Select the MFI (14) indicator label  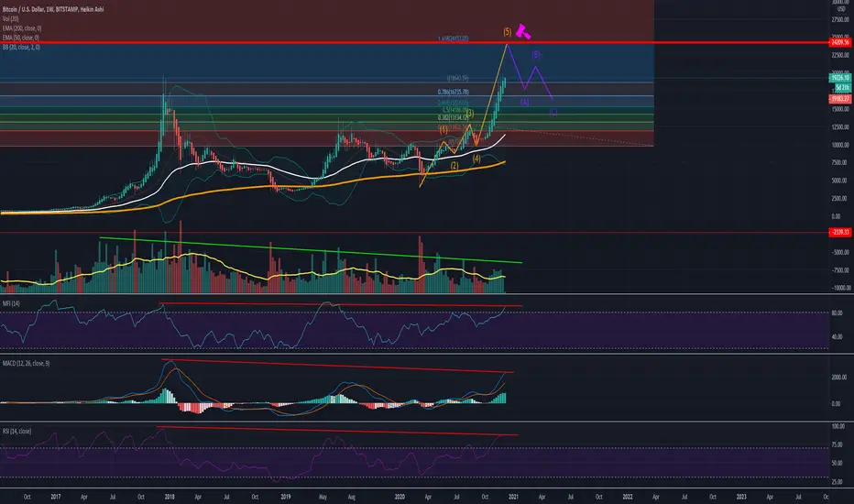pos(11,303)
